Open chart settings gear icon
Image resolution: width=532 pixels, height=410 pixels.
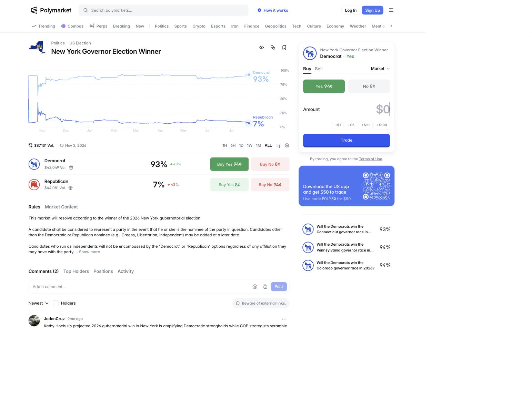click(x=287, y=145)
